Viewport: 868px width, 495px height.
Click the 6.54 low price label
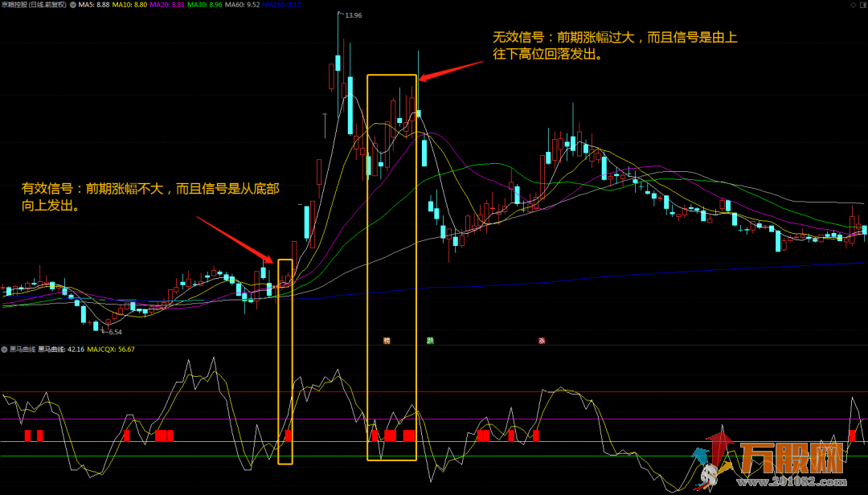pos(115,332)
